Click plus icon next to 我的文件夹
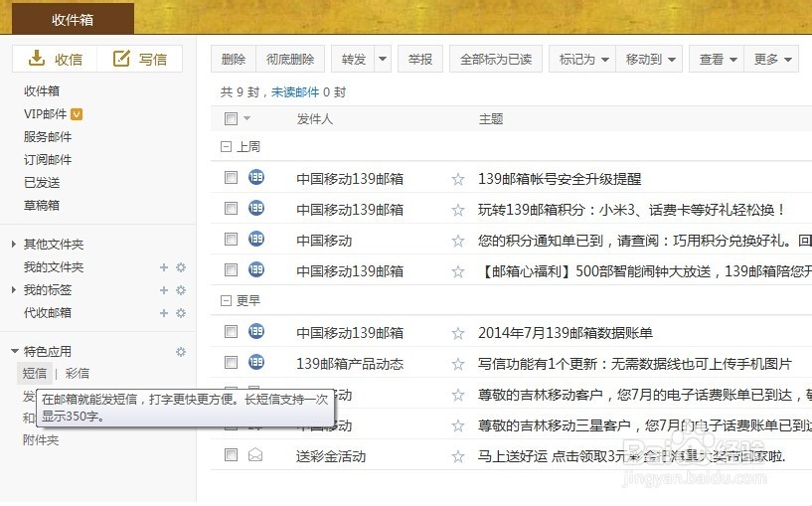The height and width of the screenshot is (506, 812). coord(164,267)
